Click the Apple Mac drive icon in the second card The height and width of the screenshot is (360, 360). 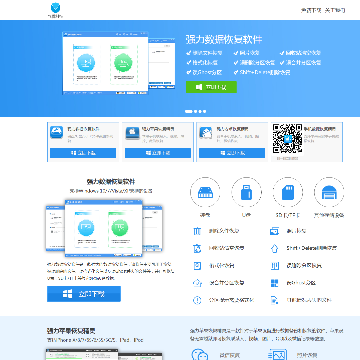tap(132, 133)
